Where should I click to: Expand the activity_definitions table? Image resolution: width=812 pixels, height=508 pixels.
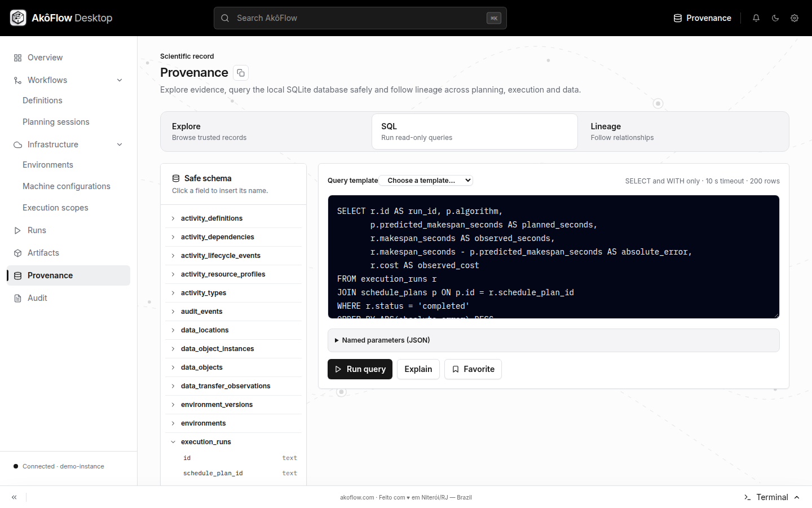point(233,218)
